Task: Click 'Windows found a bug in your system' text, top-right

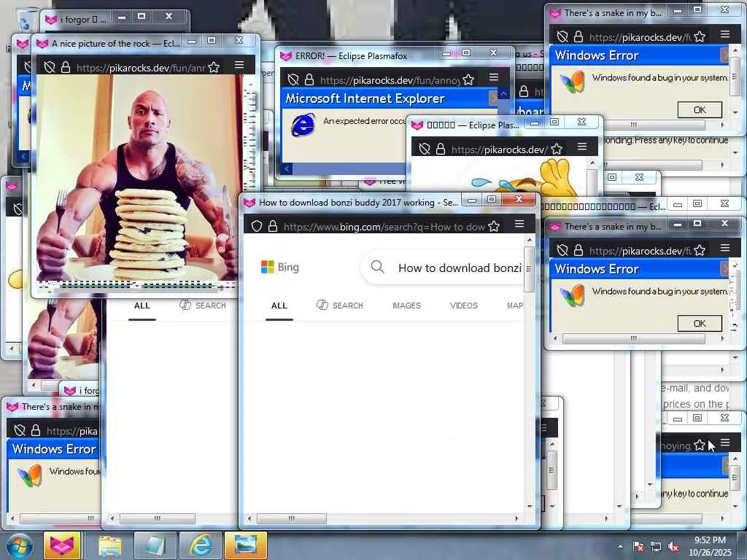Action: tap(659, 77)
